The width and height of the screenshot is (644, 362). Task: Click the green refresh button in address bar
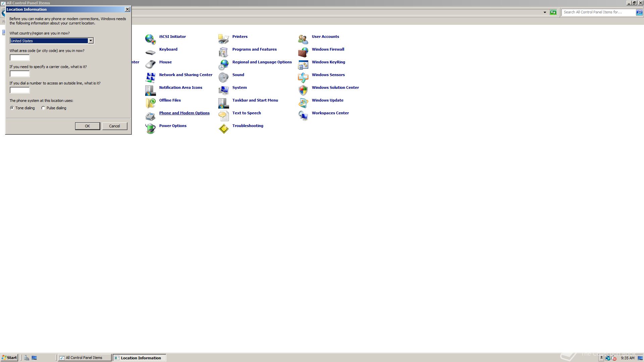click(553, 12)
